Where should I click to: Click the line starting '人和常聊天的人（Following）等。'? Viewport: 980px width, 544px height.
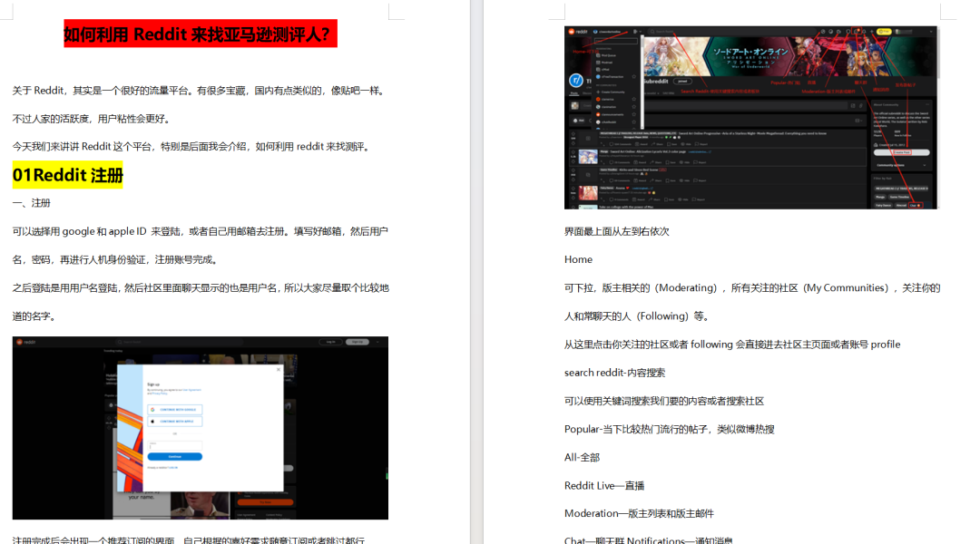click(638, 316)
